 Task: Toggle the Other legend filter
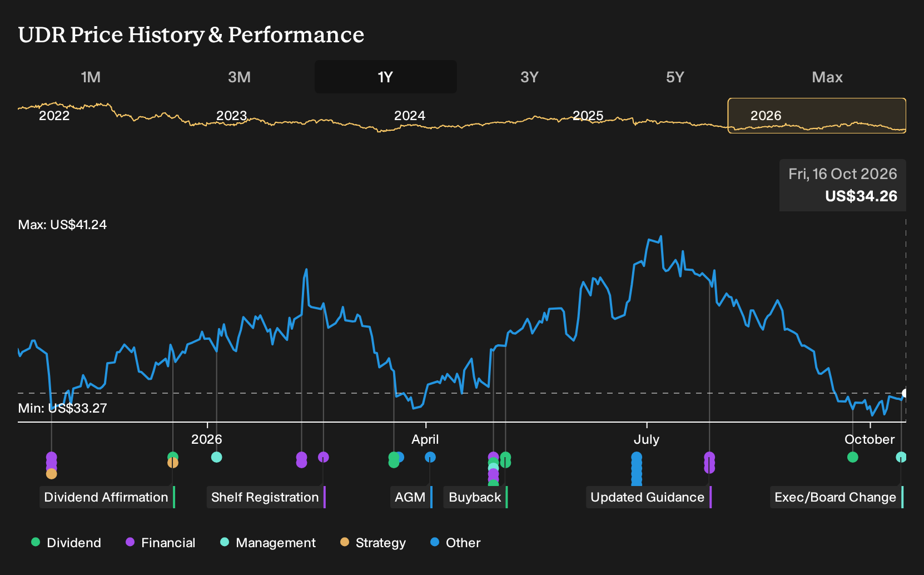point(455,543)
